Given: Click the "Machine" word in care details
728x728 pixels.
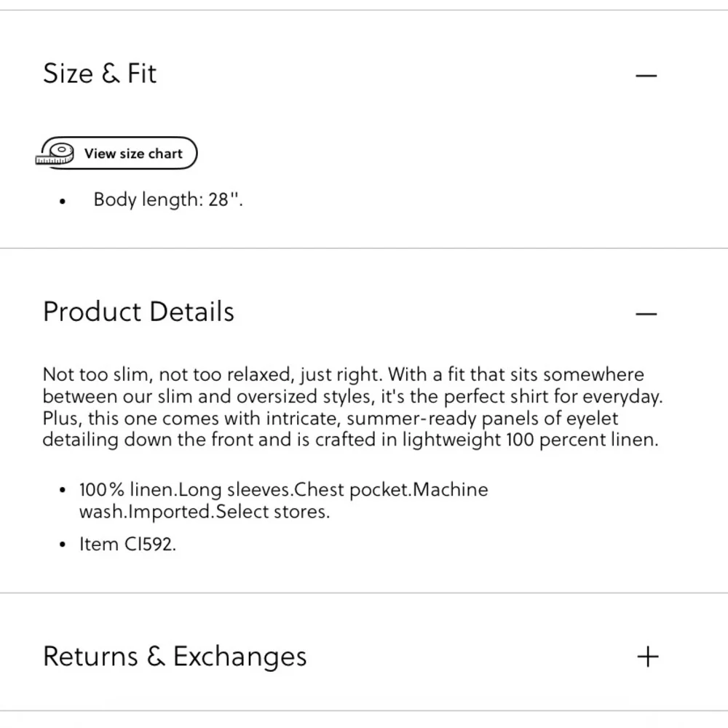Looking at the screenshot, I should point(450,490).
